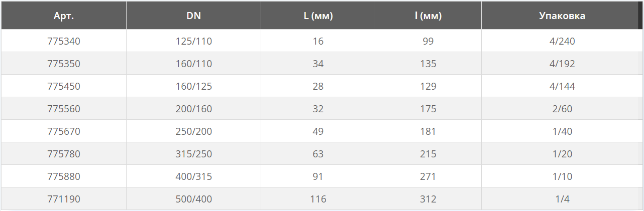Click the Арт. column header
Image resolution: width=644 pixels, height=211 pixels.
pyautogui.click(x=64, y=16)
